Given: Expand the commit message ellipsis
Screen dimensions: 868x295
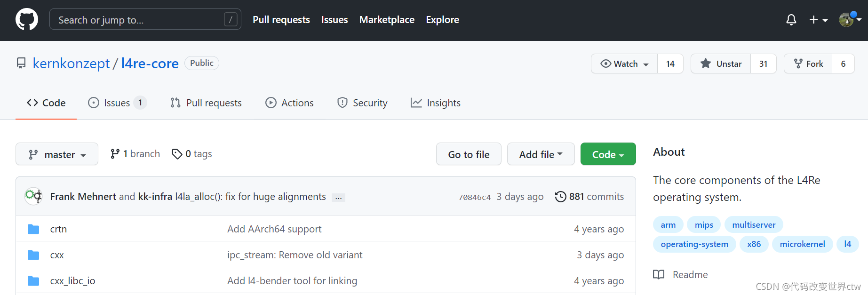Looking at the screenshot, I should tap(338, 198).
